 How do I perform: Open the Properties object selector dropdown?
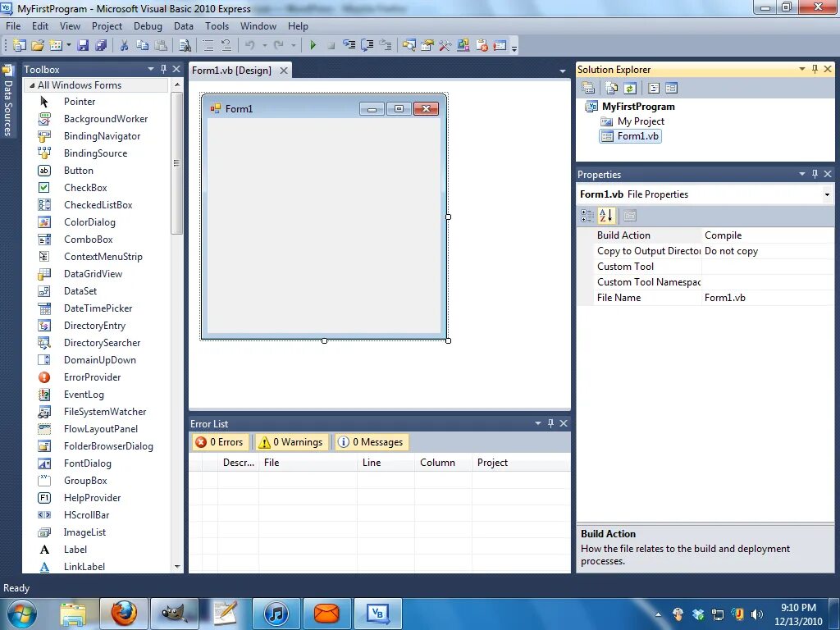[x=827, y=194]
